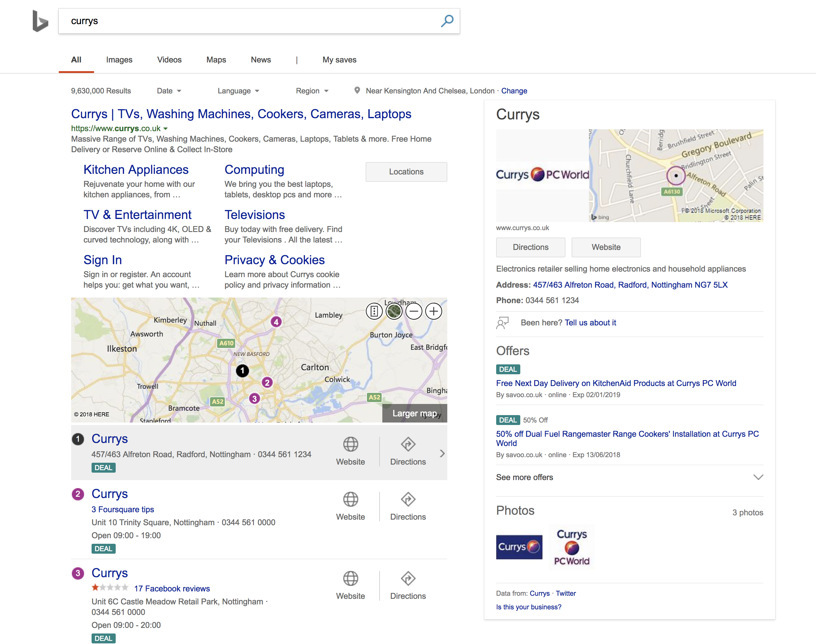Screen dimensions: 816x644
Task: Click the Alfreton Road address link
Action: pyautogui.click(x=630, y=285)
